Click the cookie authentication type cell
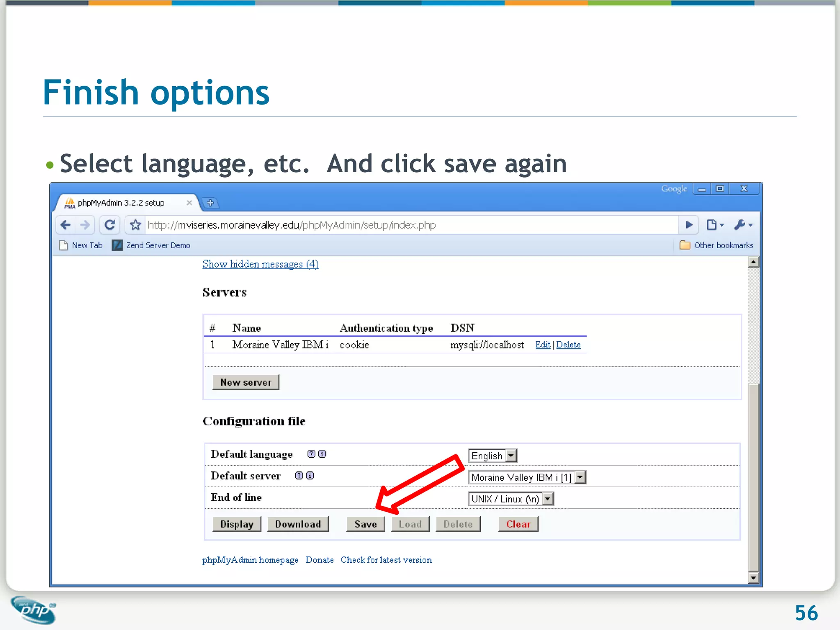840x630 pixels. coord(354,345)
